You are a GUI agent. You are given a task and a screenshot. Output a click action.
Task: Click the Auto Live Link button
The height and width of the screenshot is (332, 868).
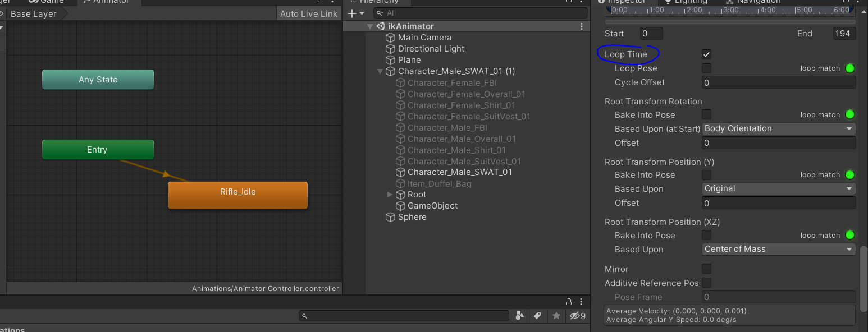(x=309, y=13)
